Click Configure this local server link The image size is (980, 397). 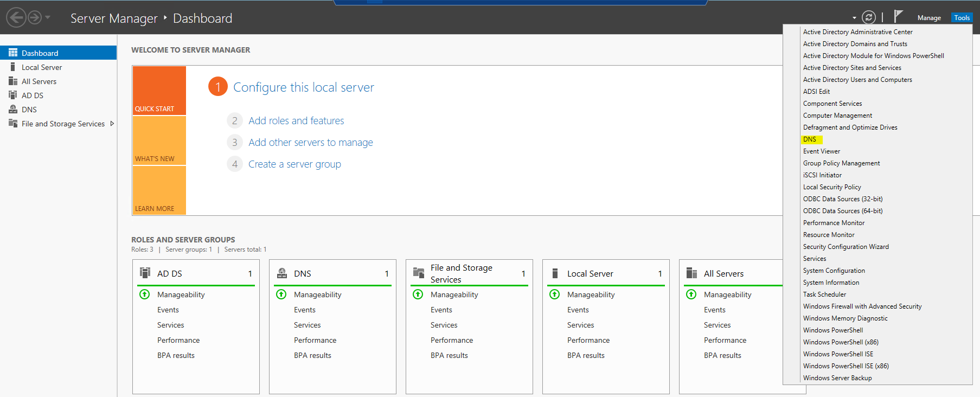tap(303, 87)
